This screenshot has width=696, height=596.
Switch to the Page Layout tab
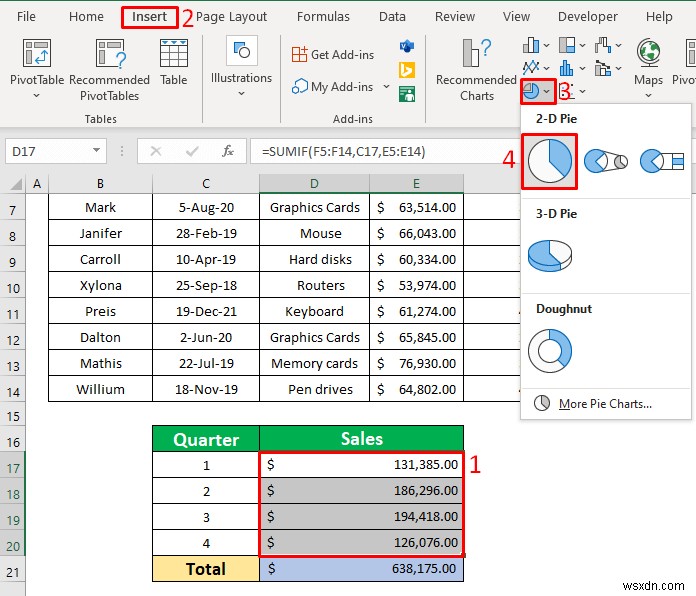pyautogui.click(x=231, y=17)
